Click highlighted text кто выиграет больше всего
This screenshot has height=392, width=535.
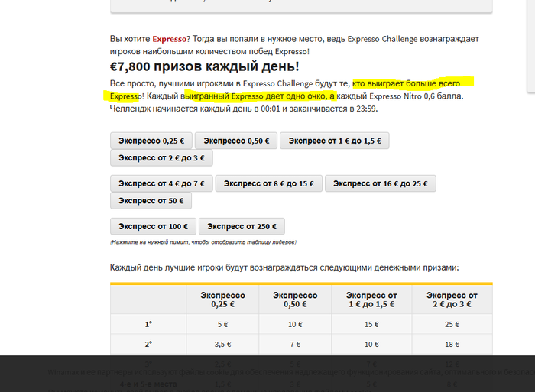coord(407,83)
